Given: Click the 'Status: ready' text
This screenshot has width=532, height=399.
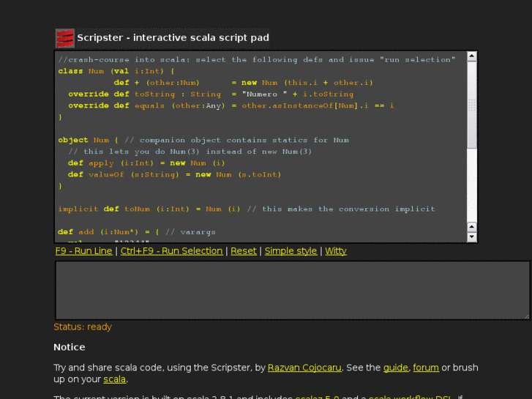Looking at the screenshot, I should pos(83,327).
